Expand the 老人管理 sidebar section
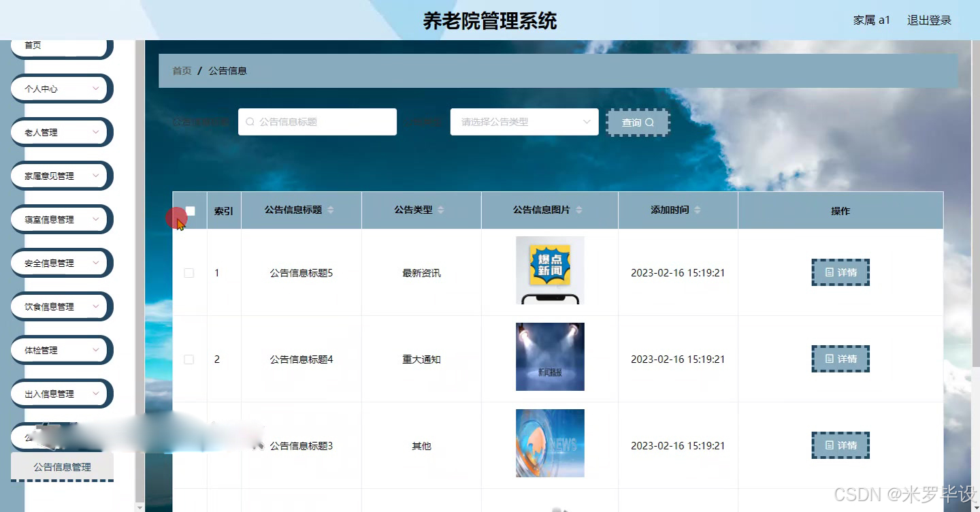Screen dimensions: 980x512 pos(61,132)
